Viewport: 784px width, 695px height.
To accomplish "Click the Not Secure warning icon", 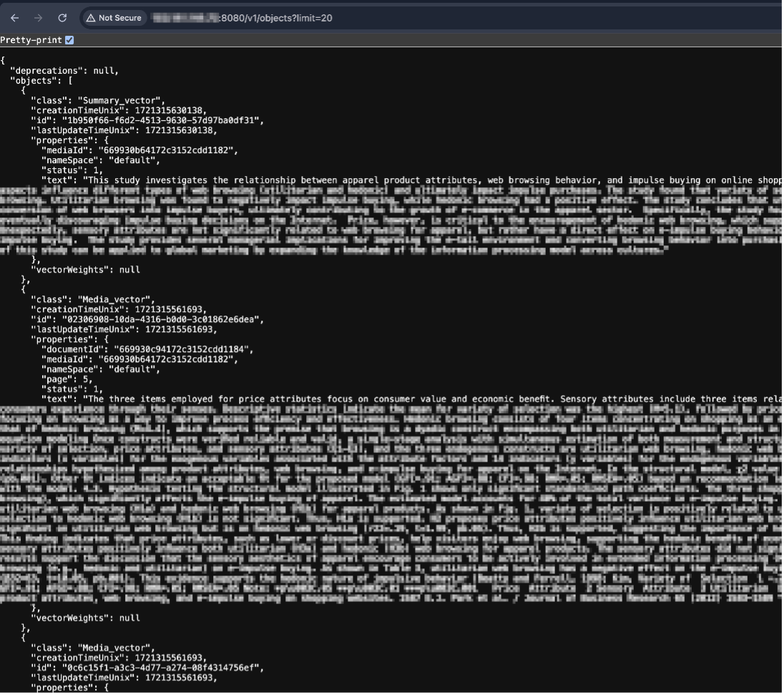I will (x=91, y=18).
